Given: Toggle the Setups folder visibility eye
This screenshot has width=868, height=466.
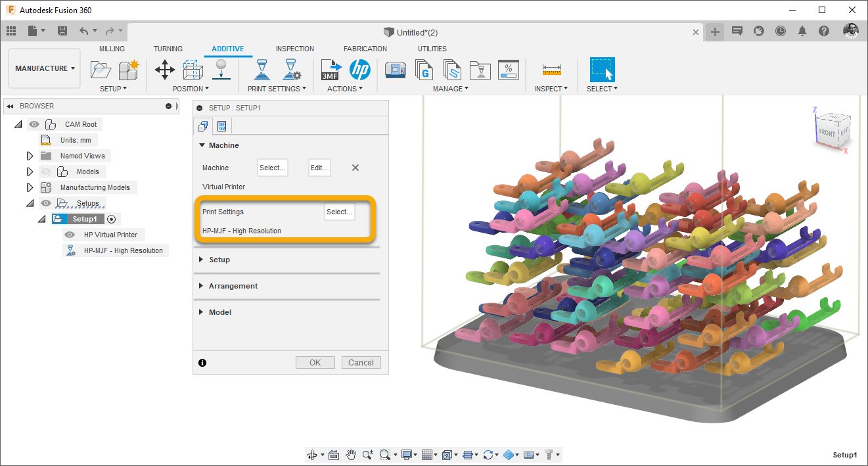Looking at the screenshot, I should [45, 203].
